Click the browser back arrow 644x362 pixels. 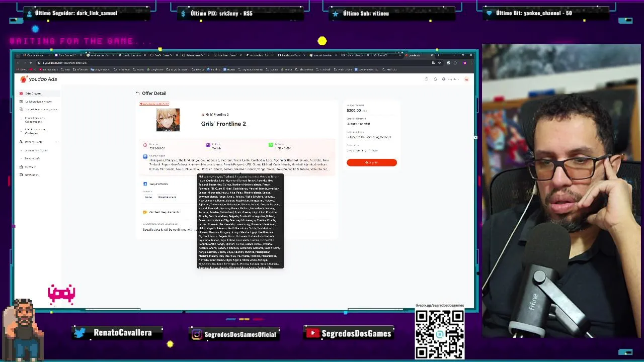pos(19,63)
